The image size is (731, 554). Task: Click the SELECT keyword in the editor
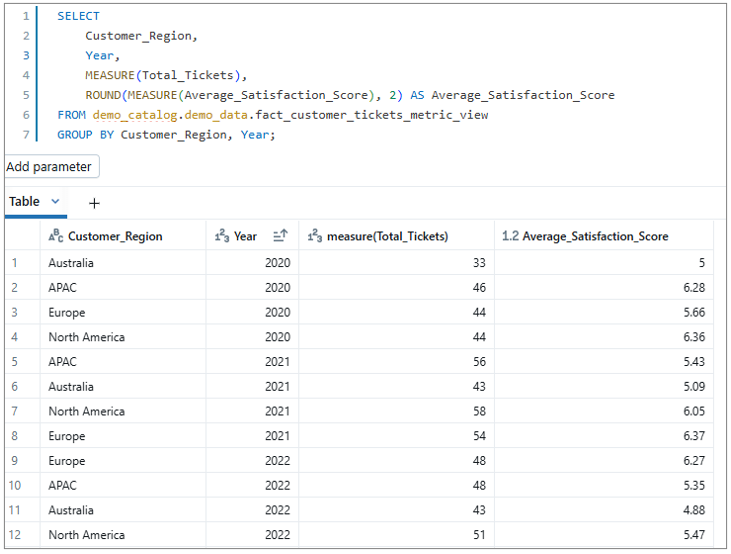click(x=78, y=16)
